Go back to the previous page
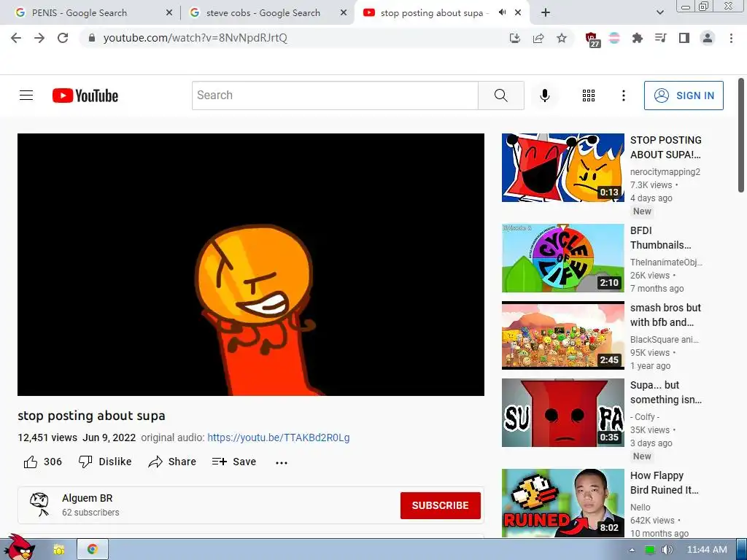 (x=16, y=38)
